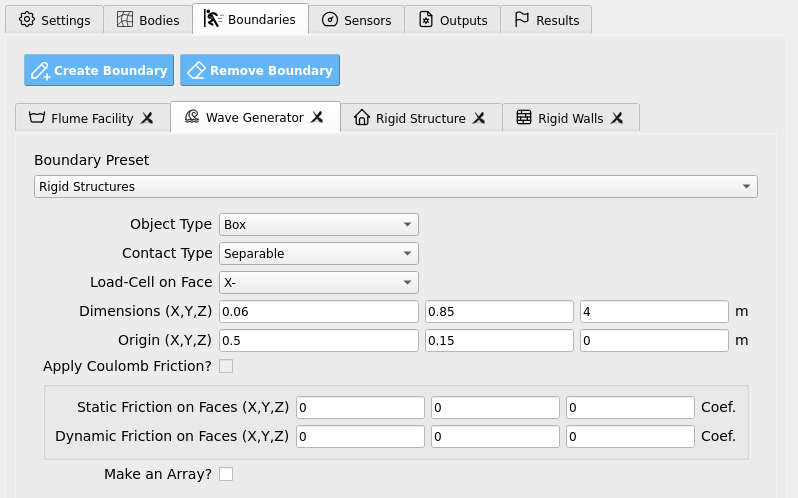
Task: Open the Boundary Preset dropdown
Action: tap(395, 187)
